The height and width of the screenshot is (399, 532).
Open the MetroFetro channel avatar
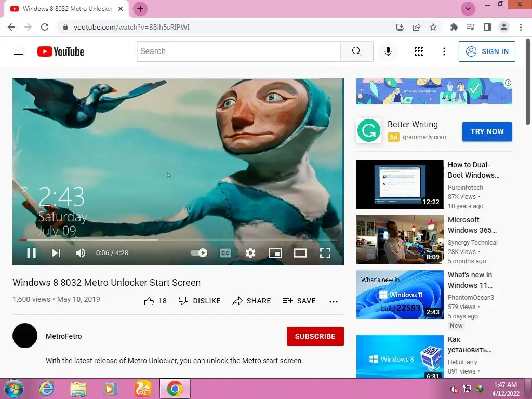pyautogui.click(x=25, y=336)
